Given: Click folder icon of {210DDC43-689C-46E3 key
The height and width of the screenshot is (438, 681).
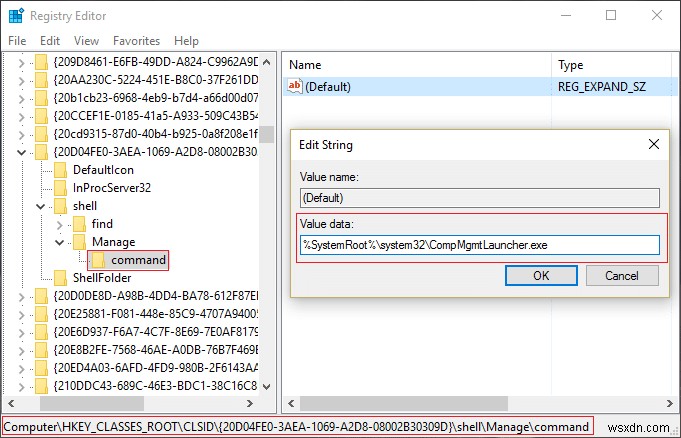Looking at the screenshot, I should coord(41,386).
